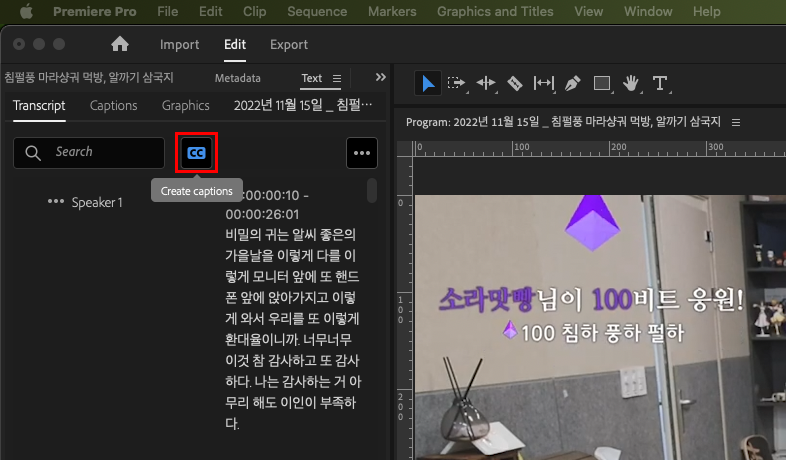This screenshot has height=460, width=786.
Task: Click the Speaker 1 label
Action: click(x=97, y=202)
